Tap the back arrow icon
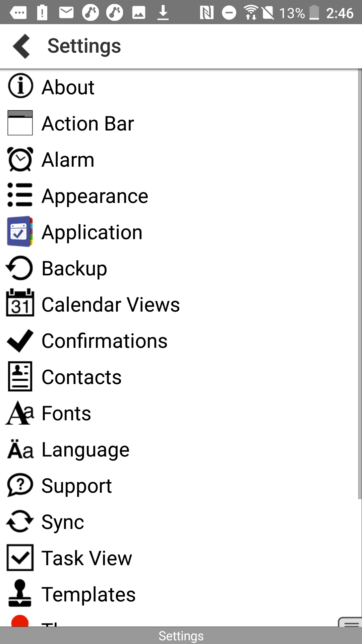The width and height of the screenshot is (362, 644). coord(22,46)
